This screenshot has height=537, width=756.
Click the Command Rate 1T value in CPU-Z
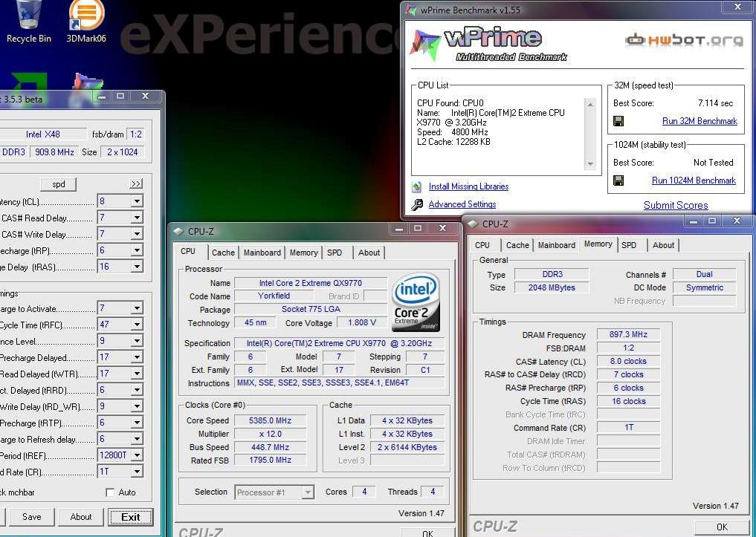pos(628,427)
